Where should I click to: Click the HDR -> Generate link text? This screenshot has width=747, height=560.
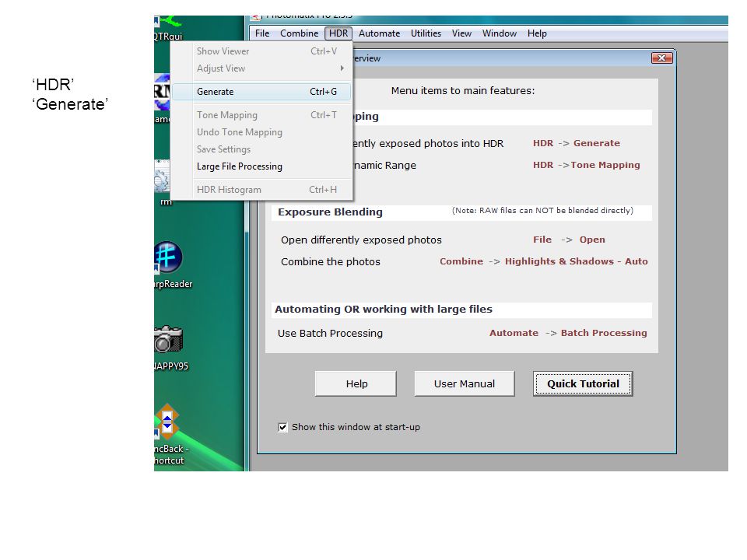pos(577,143)
